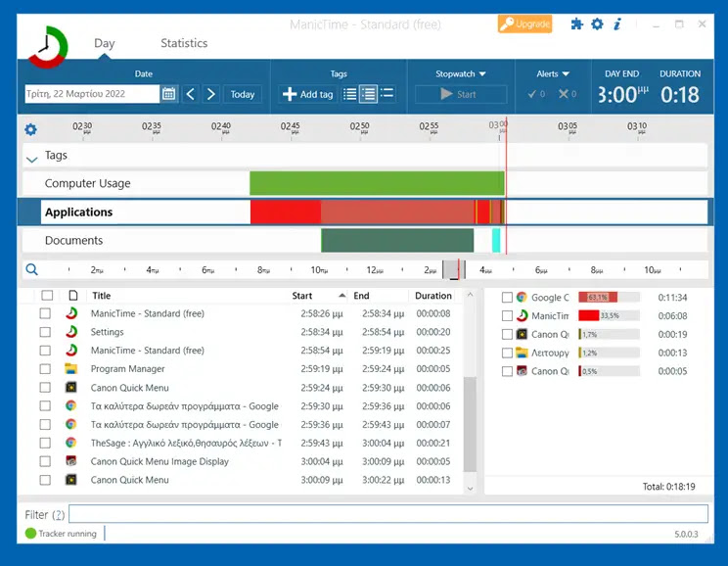The height and width of the screenshot is (566, 728).
Task: Select the Computer Usage timeline row
Action: coord(365,183)
